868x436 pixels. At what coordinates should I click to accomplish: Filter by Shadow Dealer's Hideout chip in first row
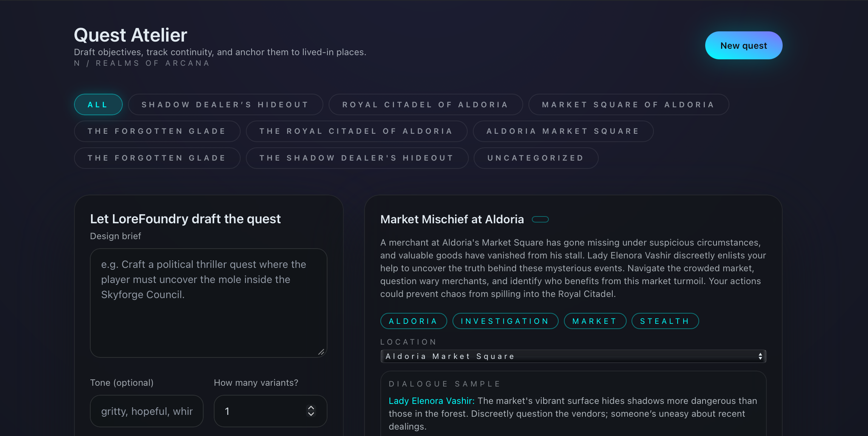point(225,105)
